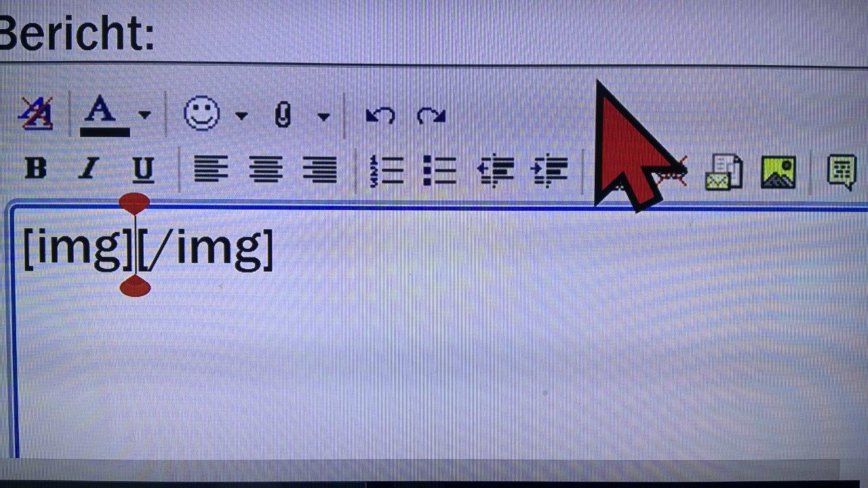Expand the smiley dropdown arrow
This screenshot has height=488, width=868.
241,116
